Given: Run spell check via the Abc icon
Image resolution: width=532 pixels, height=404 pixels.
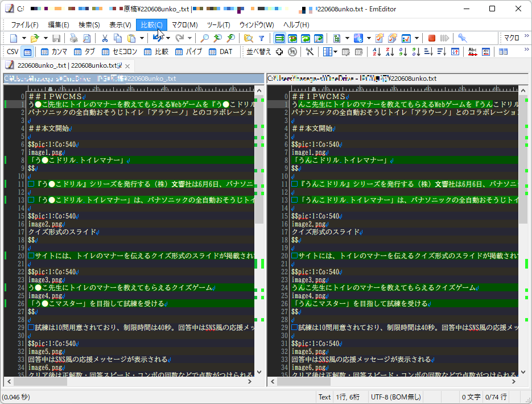Looking at the screenshot, I should point(472,51).
